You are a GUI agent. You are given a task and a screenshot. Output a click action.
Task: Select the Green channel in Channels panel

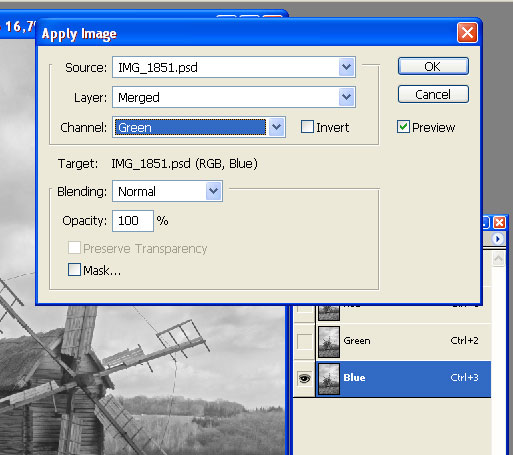(x=403, y=341)
